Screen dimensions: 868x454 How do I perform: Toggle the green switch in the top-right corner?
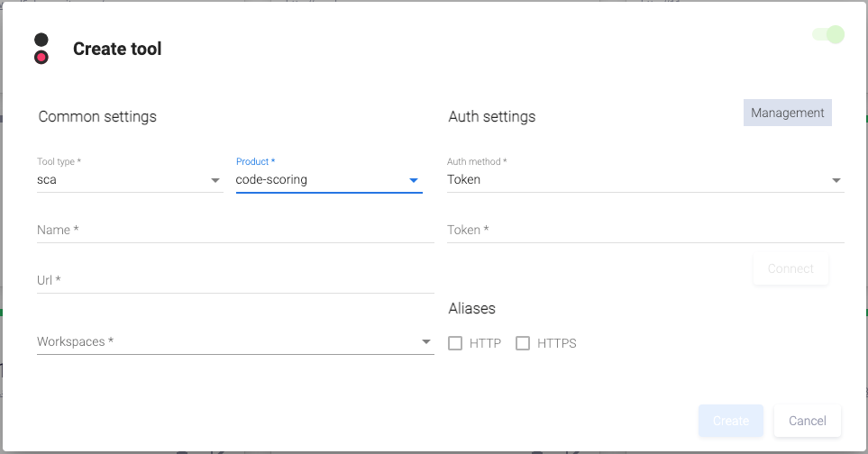coord(828,35)
